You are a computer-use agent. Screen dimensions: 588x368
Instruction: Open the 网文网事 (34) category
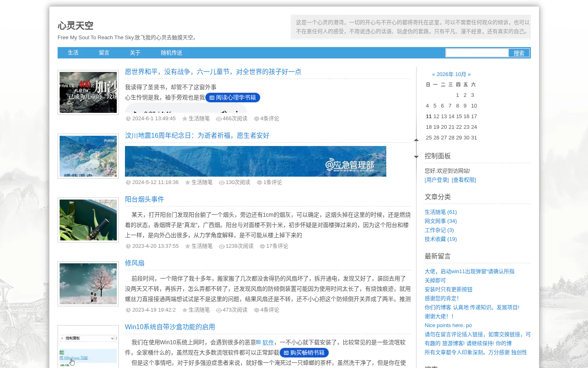point(441,221)
